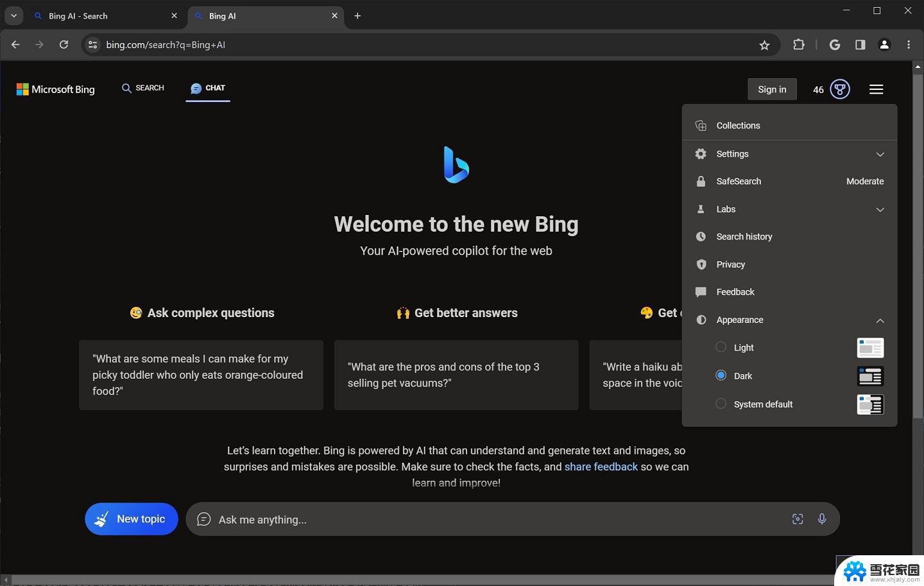Image resolution: width=924 pixels, height=586 pixels.
Task: Reload the page
Action: pos(64,45)
